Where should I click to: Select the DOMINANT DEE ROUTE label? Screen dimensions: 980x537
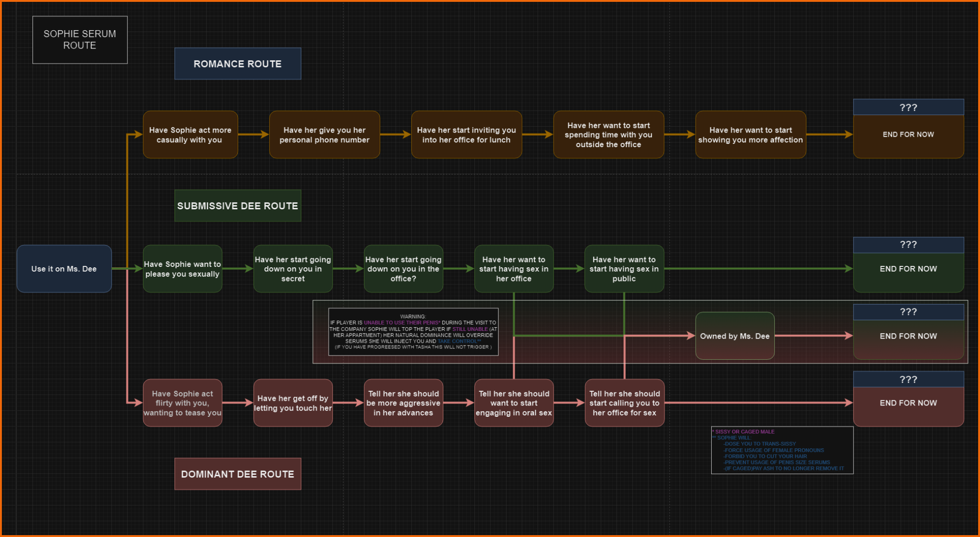[x=237, y=474]
